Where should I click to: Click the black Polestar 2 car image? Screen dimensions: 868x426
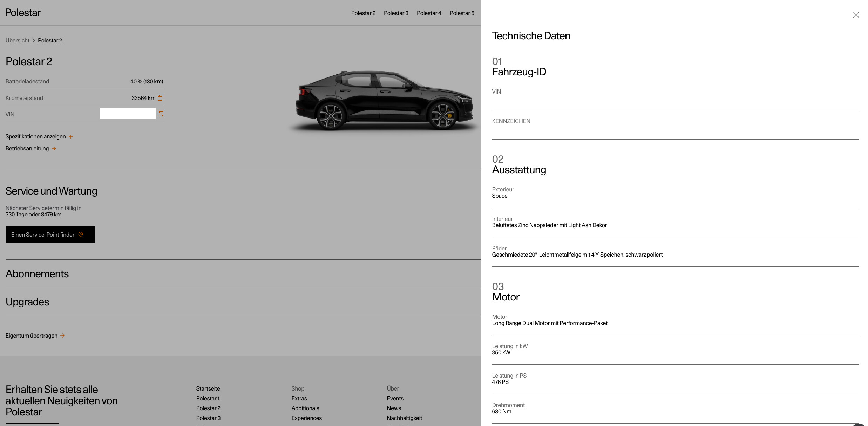pyautogui.click(x=384, y=100)
